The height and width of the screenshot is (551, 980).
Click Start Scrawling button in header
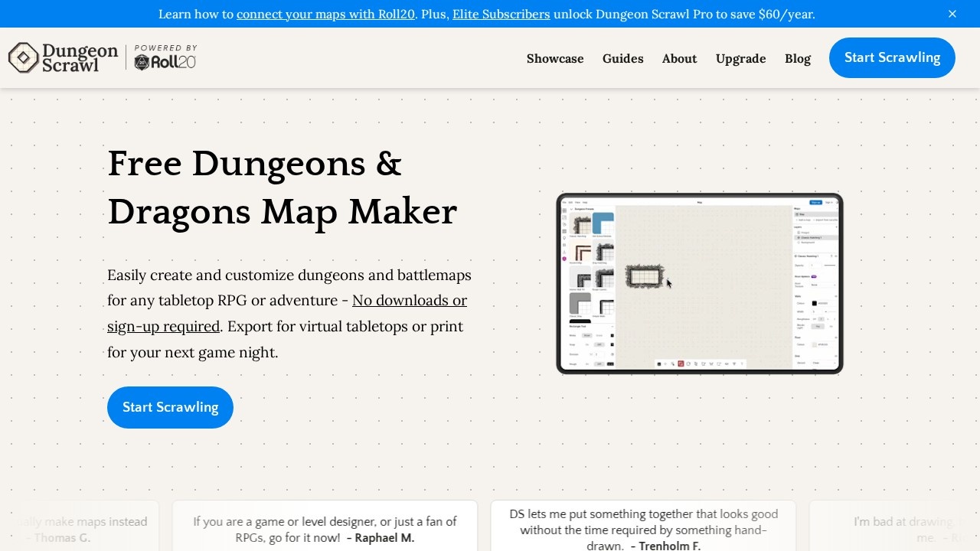tap(892, 57)
